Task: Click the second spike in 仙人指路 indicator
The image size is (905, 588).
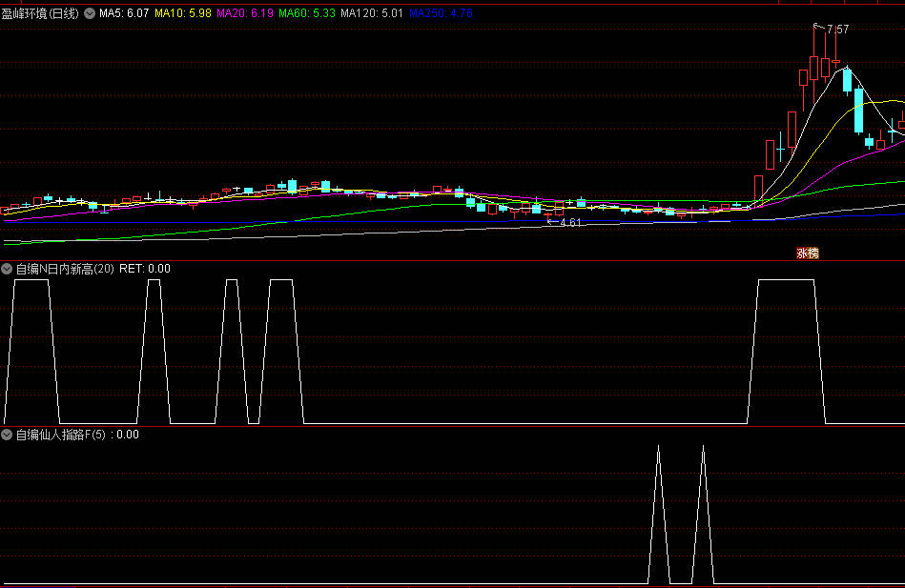Action: coord(703,448)
